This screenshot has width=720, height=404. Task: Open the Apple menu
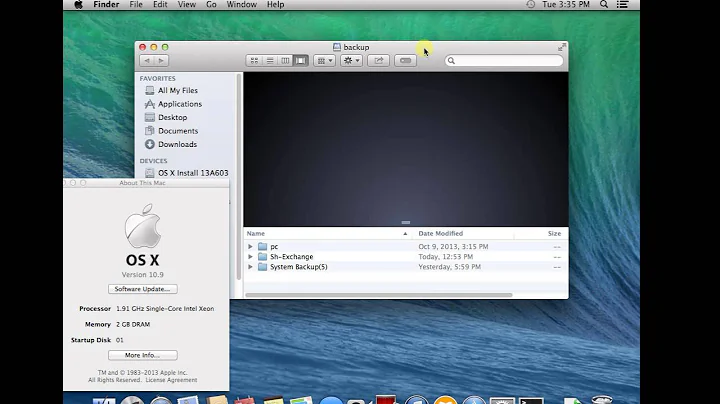pos(79,5)
